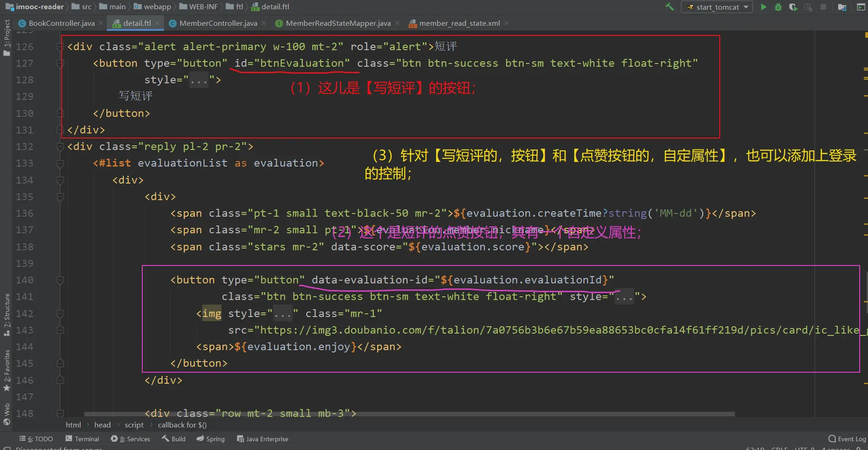The width and height of the screenshot is (868, 450).
Task: Open the start_tomcat run configuration dropdown
Action: click(717, 7)
